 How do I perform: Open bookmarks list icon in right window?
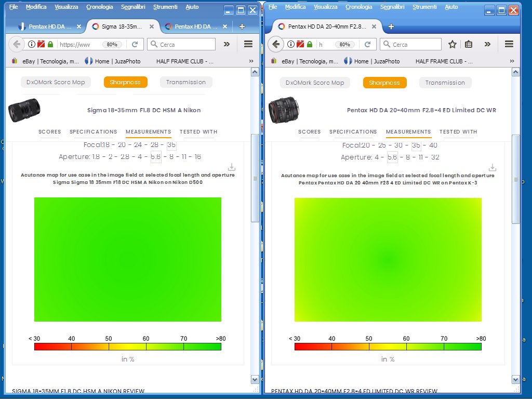click(x=469, y=44)
